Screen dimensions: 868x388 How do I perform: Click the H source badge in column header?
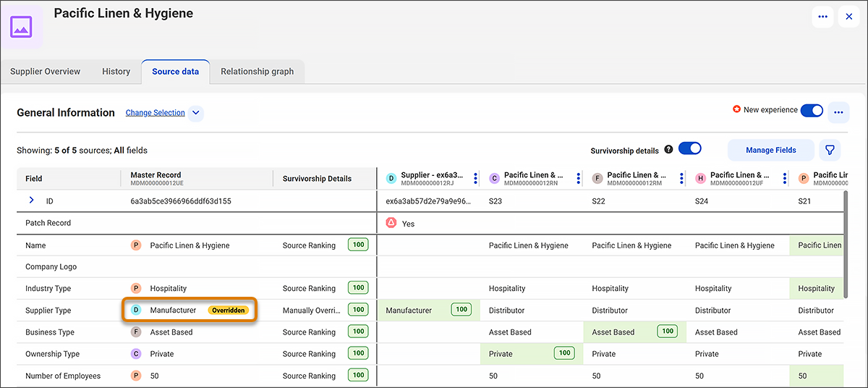pos(701,178)
